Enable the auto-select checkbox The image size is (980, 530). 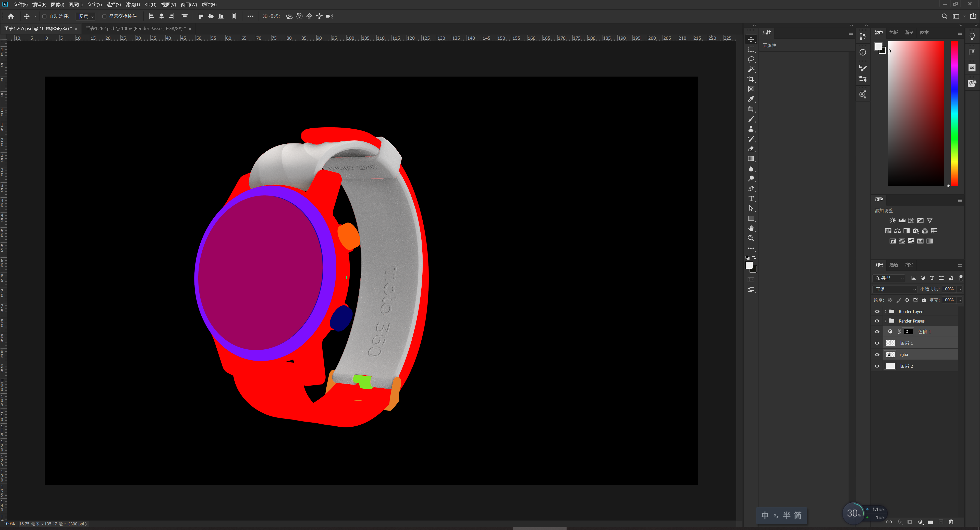tap(44, 16)
